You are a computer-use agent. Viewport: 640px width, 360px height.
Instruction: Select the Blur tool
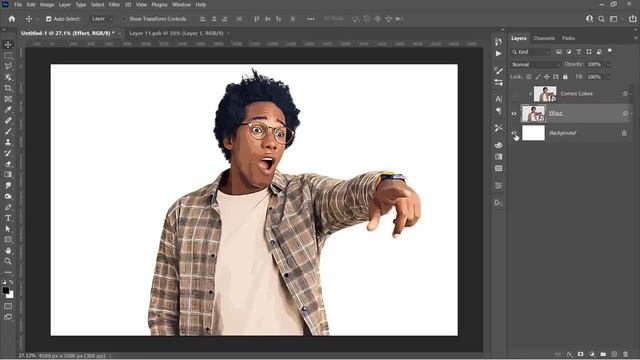[8, 186]
